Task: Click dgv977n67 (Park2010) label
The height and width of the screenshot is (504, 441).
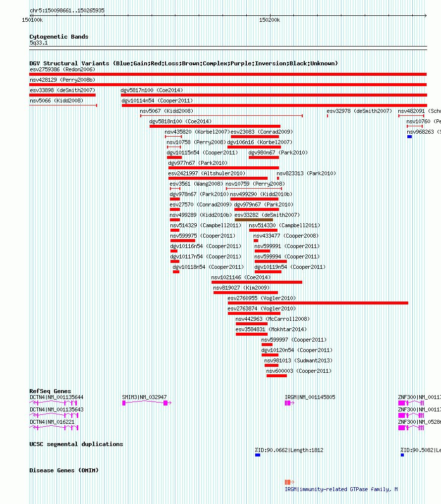Action: pyautogui.click(x=198, y=163)
